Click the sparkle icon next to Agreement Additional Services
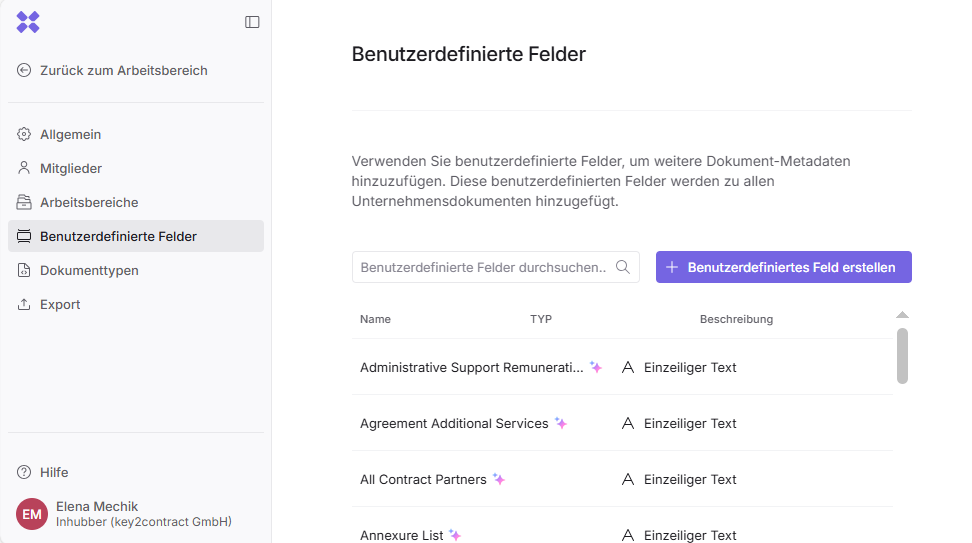 click(561, 424)
